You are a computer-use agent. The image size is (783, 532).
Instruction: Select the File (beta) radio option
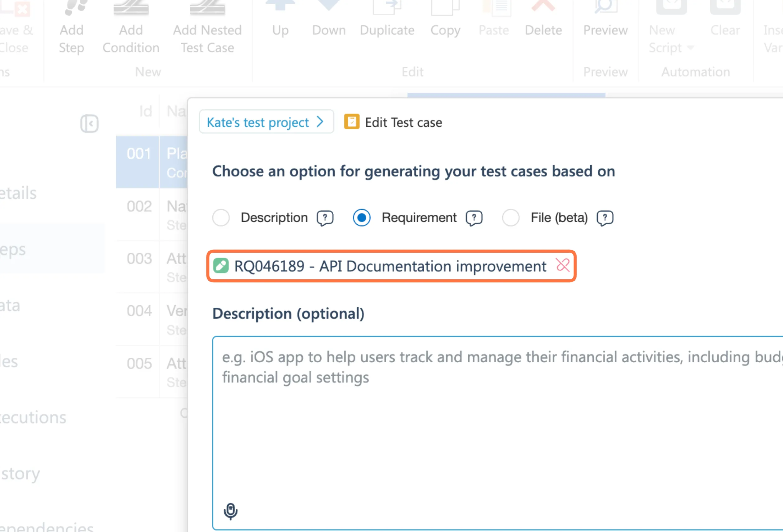coord(510,218)
